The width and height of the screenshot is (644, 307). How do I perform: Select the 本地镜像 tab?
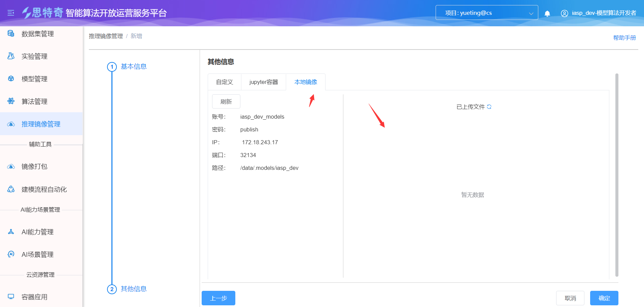pos(306,82)
